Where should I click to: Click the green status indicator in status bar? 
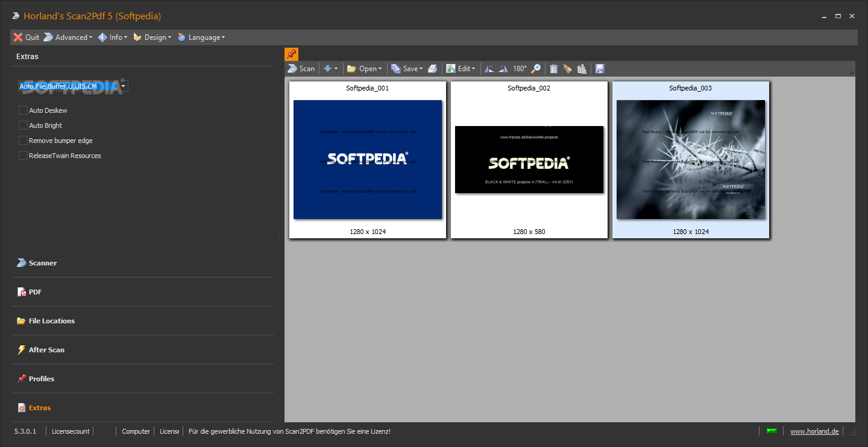(x=772, y=431)
